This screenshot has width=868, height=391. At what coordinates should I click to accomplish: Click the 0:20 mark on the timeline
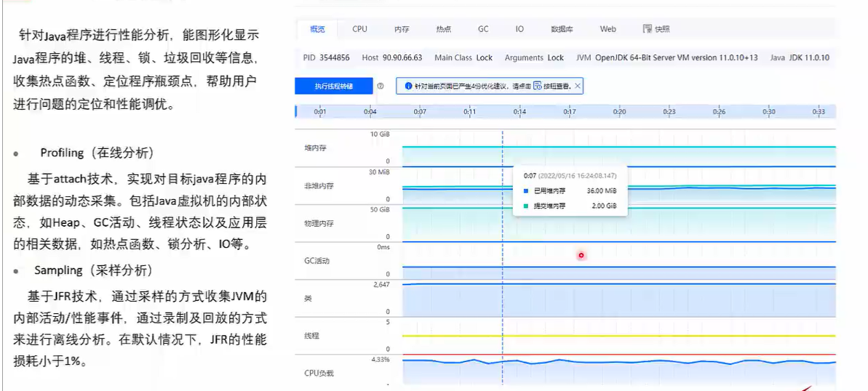619,112
